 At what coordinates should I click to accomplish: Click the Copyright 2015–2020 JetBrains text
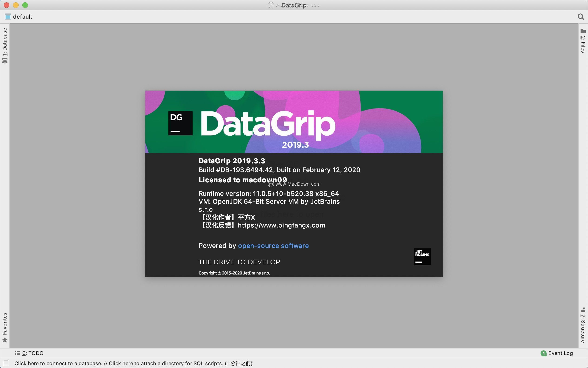(234, 273)
